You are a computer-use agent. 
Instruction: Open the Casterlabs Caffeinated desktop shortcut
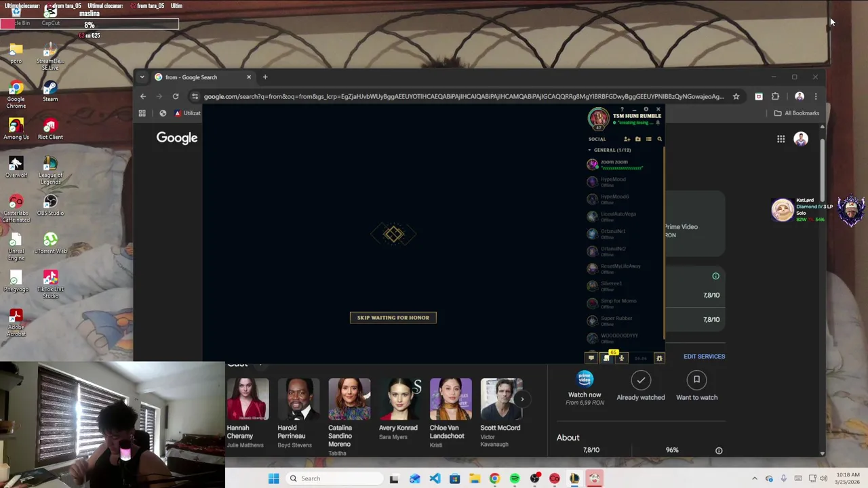[x=16, y=209]
